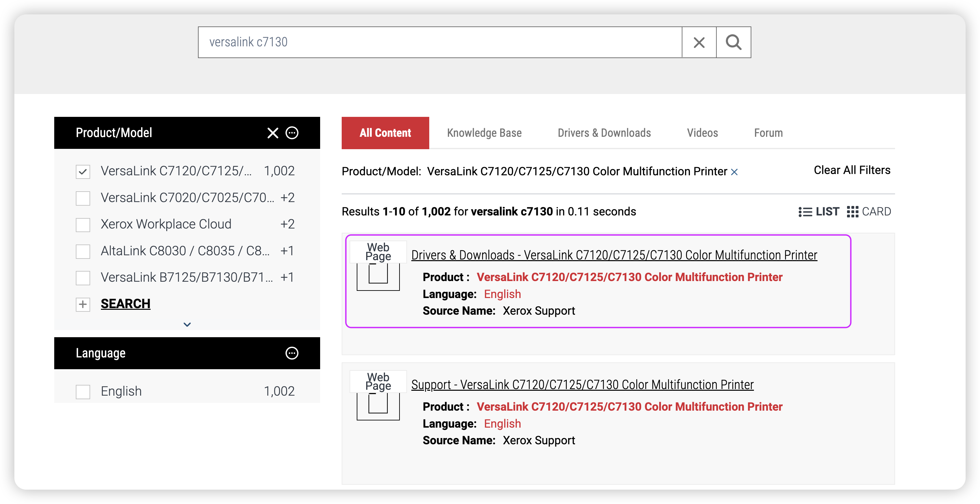The image size is (980, 504).
Task: Click the AltaLink C8030 / C8035 filter label
Action: point(185,251)
